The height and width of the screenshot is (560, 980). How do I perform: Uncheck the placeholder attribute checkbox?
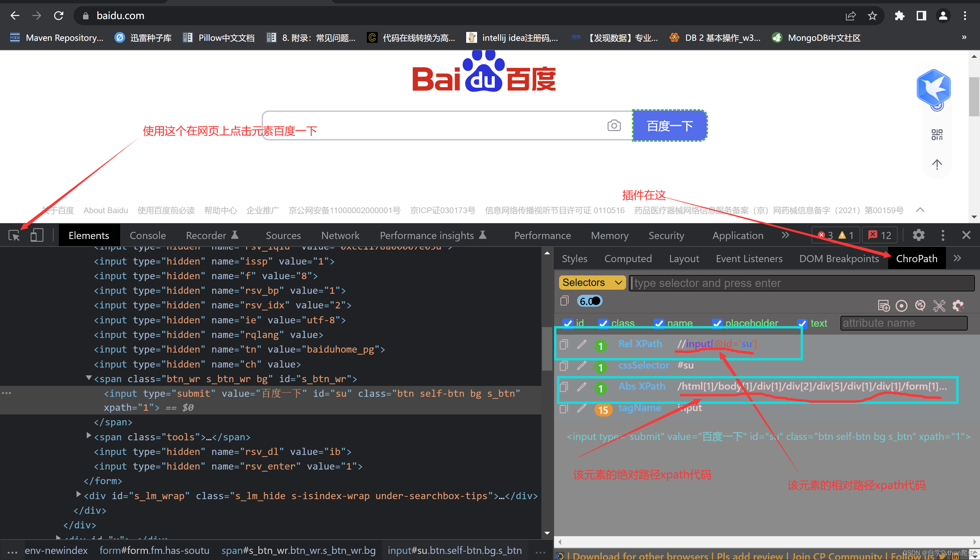pos(717,323)
